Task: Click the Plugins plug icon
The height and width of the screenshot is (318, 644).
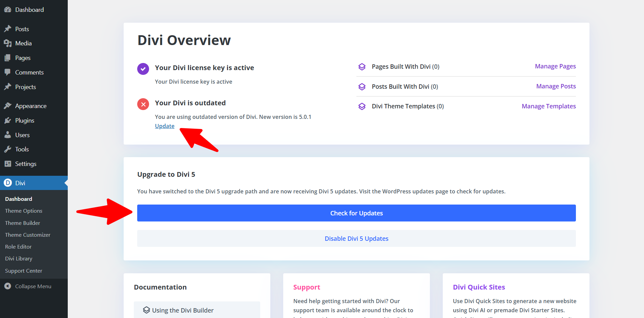Action: (7, 121)
